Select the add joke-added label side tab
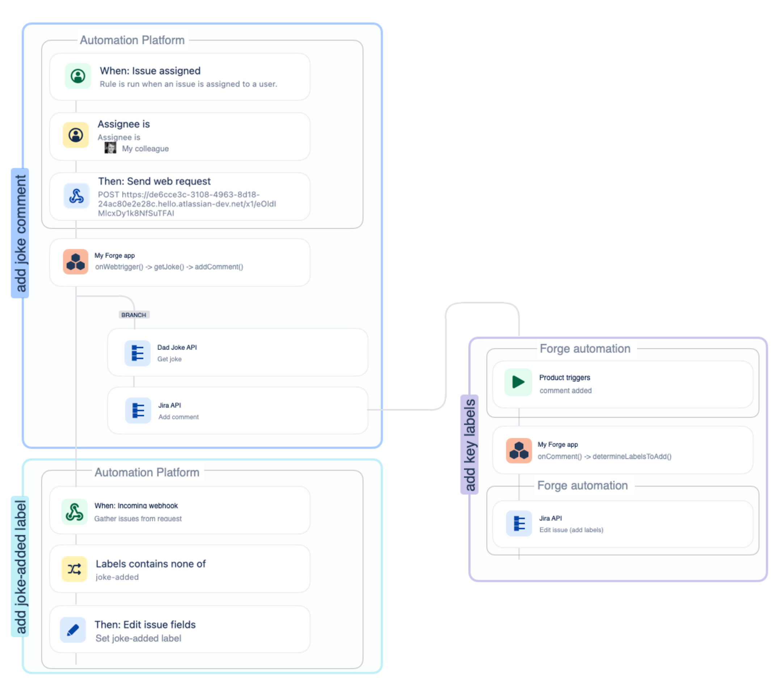This screenshot has height=690, width=784. [20, 567]
